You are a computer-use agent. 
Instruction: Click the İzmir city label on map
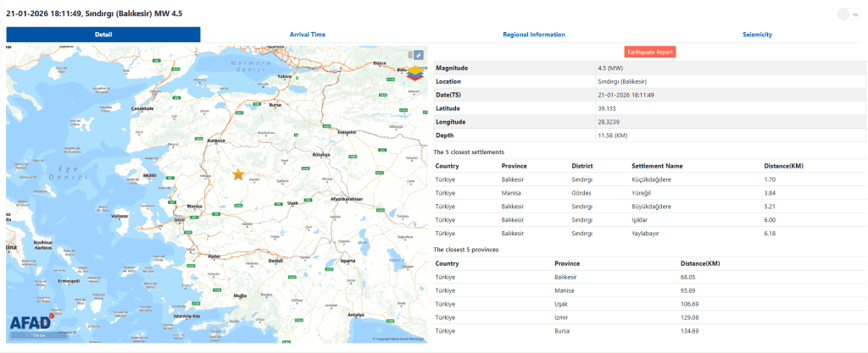(178, 219)
